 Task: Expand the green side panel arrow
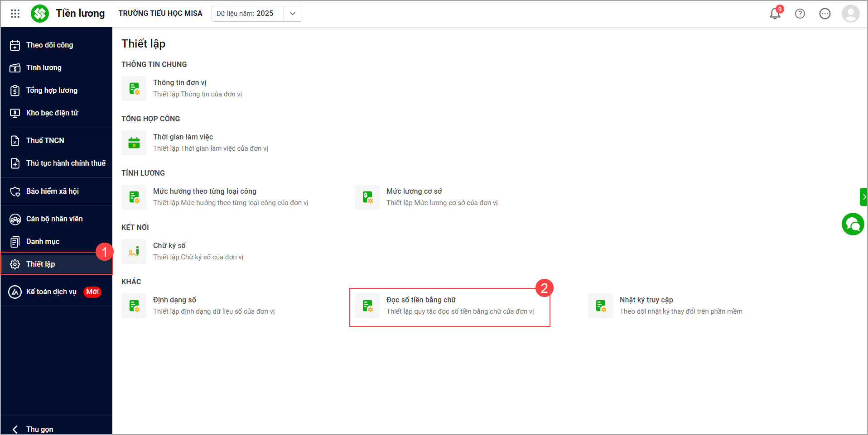(x=863, y=197)
